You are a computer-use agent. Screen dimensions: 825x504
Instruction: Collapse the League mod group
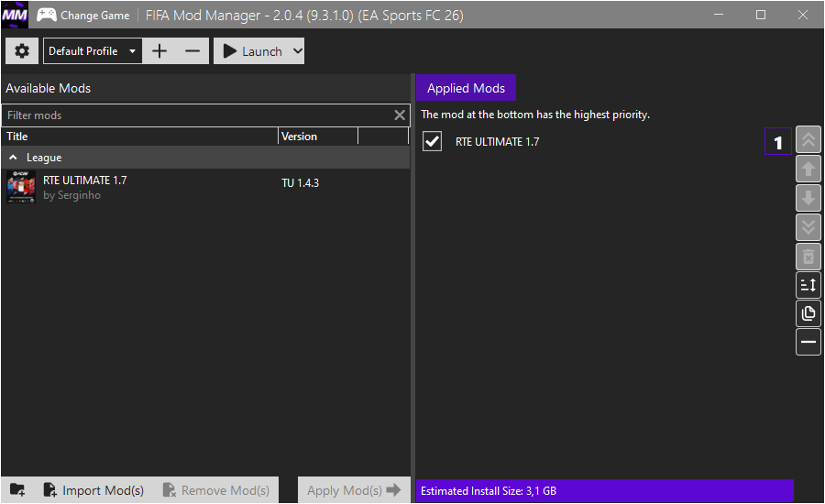(x=14, y=158)
